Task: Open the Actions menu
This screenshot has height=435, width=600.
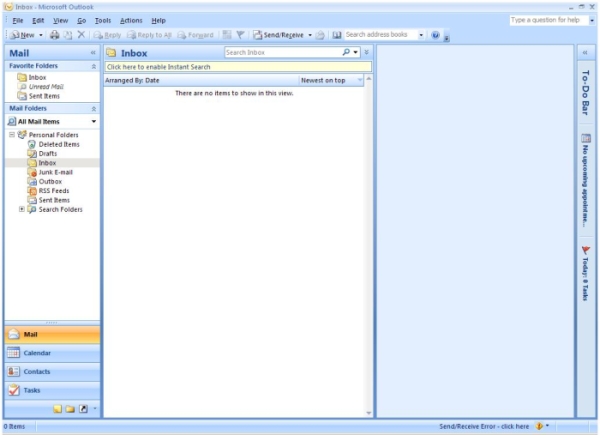Action: point(131,21)
